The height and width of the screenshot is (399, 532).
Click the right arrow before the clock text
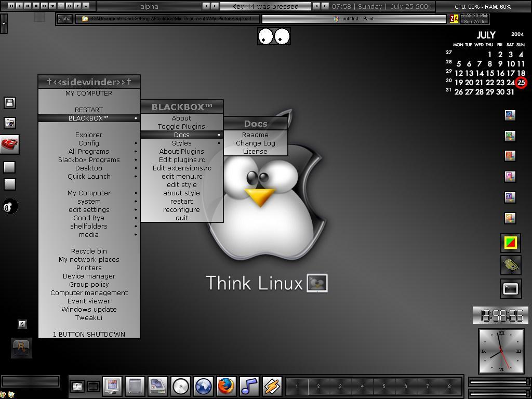(325, 6)
